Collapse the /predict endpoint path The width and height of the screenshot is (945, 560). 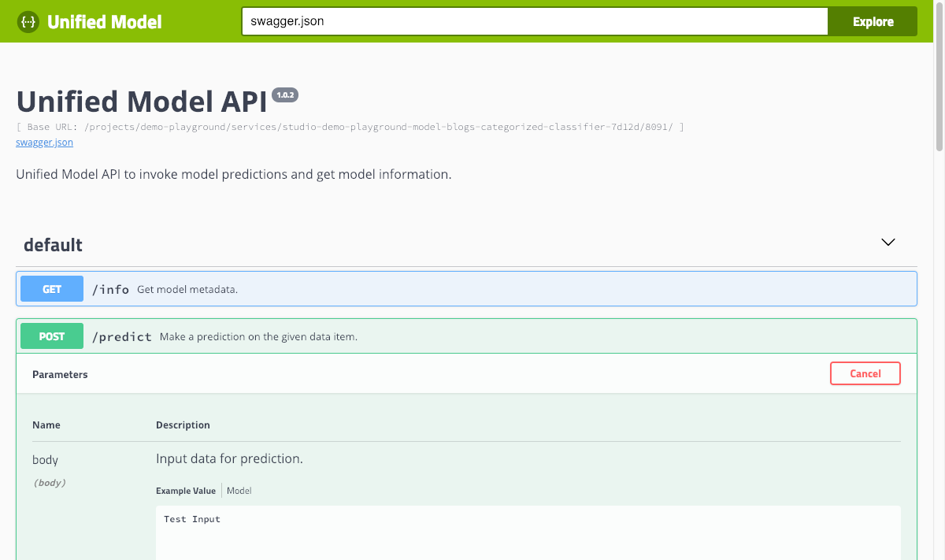coord(121,336)
